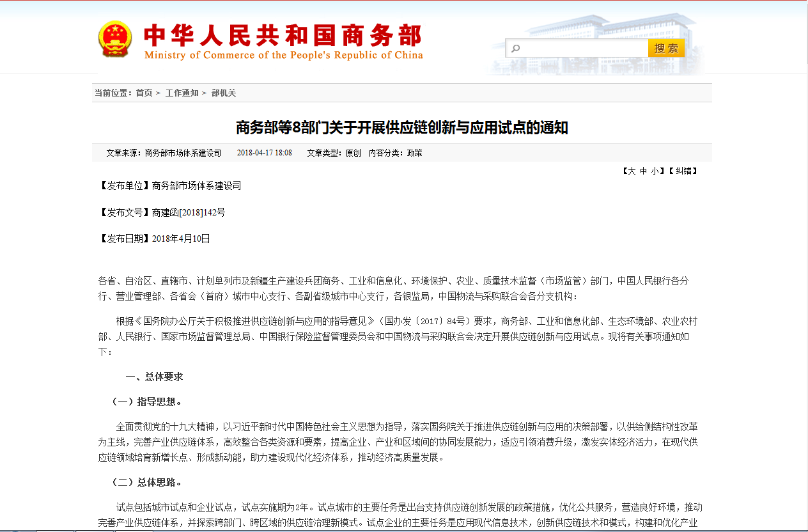Click paragraph starting 各省、自治区、直辖市
808x532 pixels.
393,288
